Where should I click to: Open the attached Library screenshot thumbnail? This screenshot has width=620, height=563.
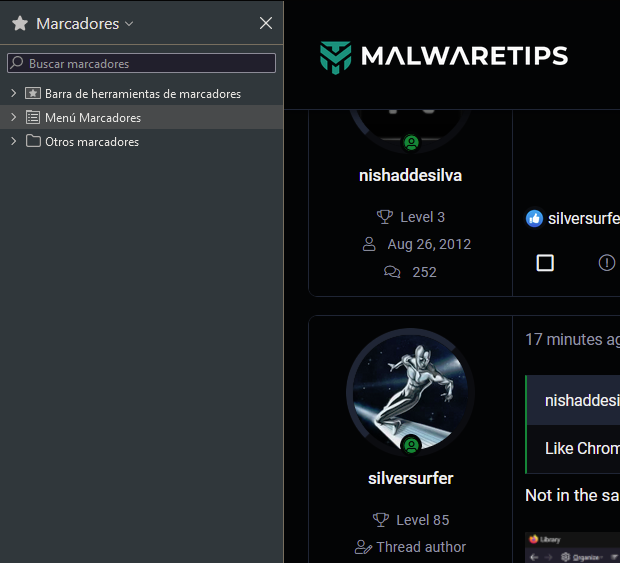point(573,548)
